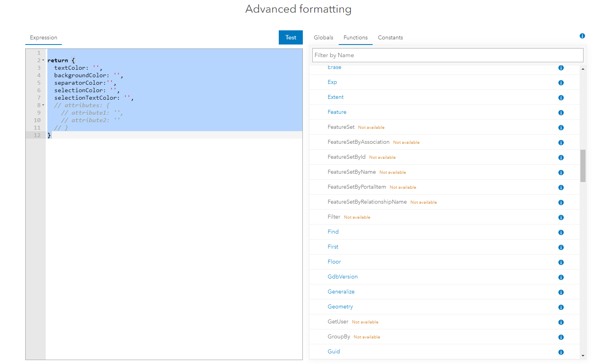
Task: Show details icon for Floor function
Action: click(561, 262)
